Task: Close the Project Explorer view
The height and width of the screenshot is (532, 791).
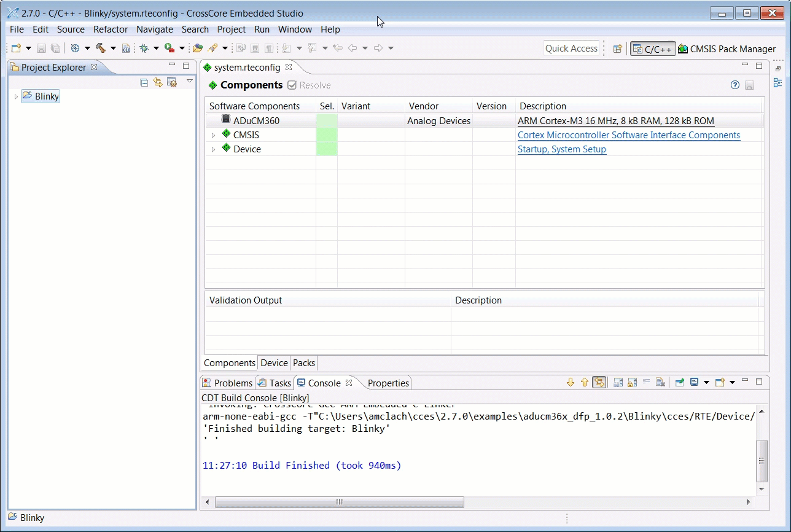Action: 94,67
